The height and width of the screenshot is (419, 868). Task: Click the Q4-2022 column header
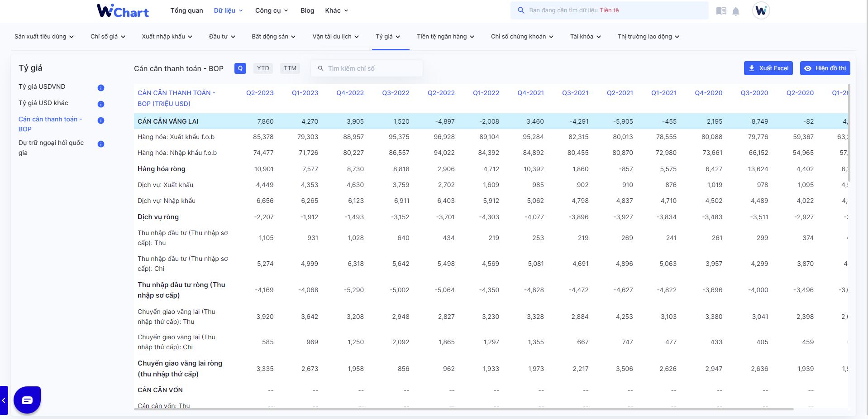pos(350,93)
